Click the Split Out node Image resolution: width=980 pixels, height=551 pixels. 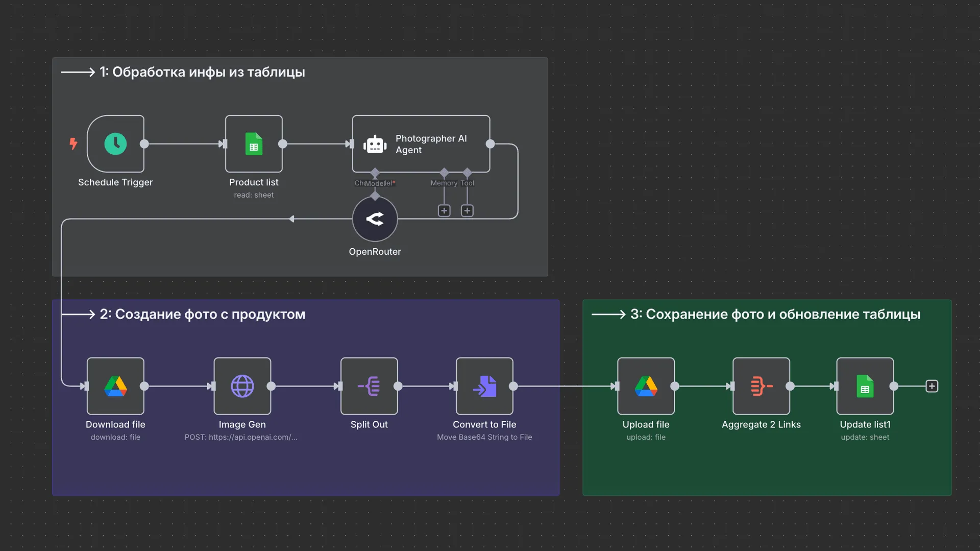369,386
